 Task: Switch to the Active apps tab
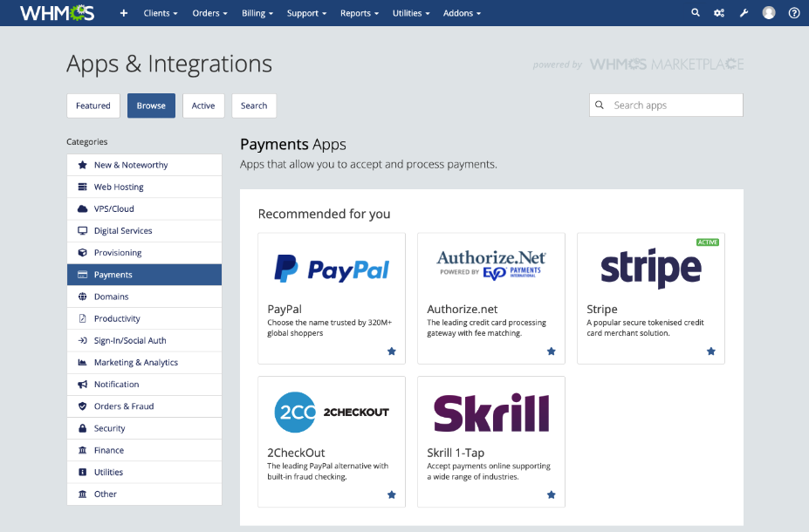click(x=203, y=106)
